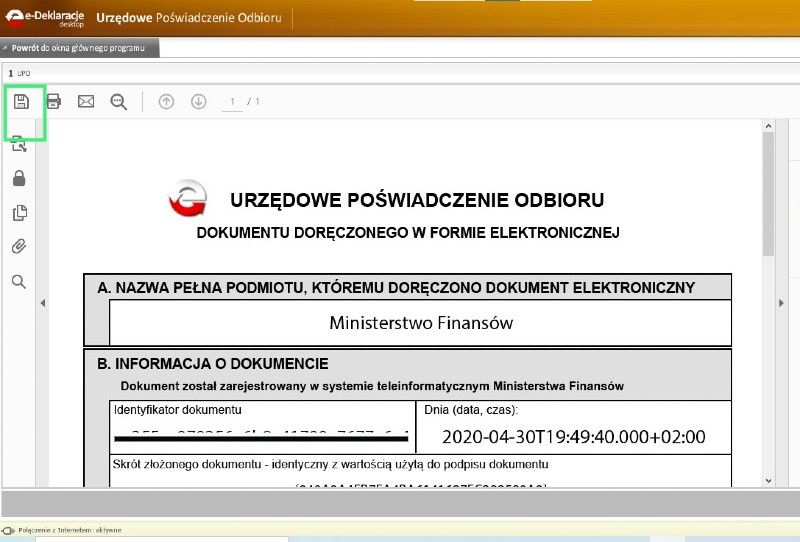This screenshot has width=800, height=542.
Task: Open the attachments panel (paperclip icon)
Action: click(x=19, y=247)
